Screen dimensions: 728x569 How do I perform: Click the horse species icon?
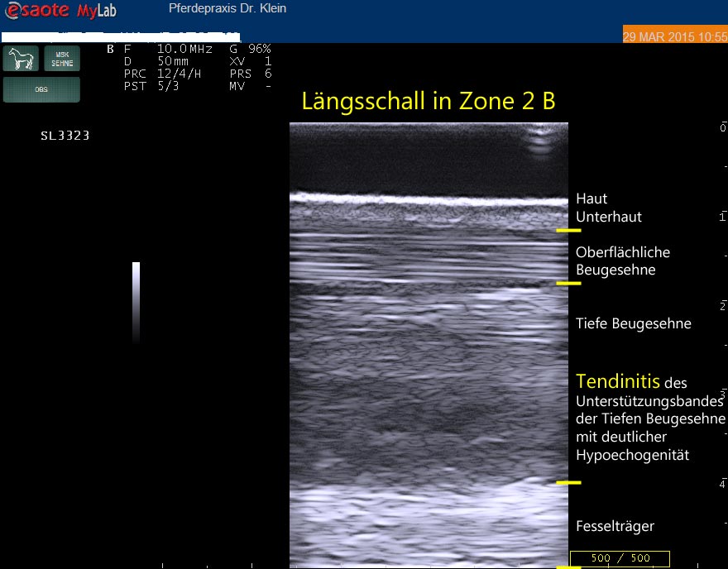pos(20,60)
